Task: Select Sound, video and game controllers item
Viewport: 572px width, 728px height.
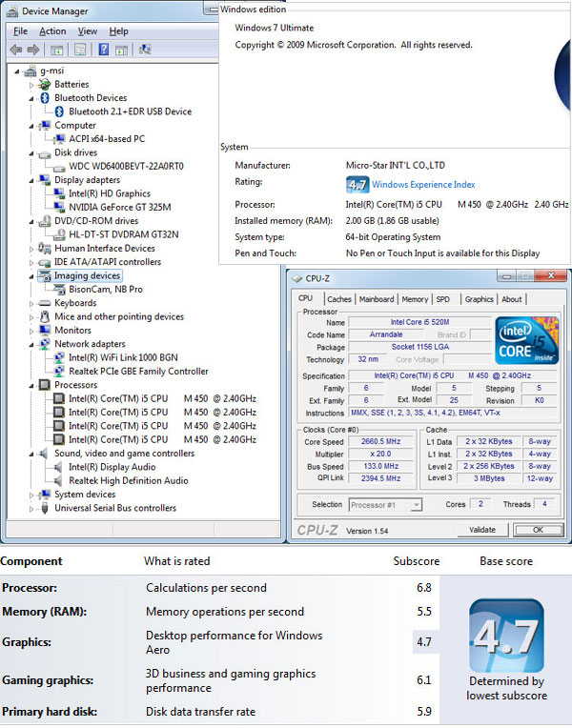Action: pyautogui.click(x=124, y=454)
